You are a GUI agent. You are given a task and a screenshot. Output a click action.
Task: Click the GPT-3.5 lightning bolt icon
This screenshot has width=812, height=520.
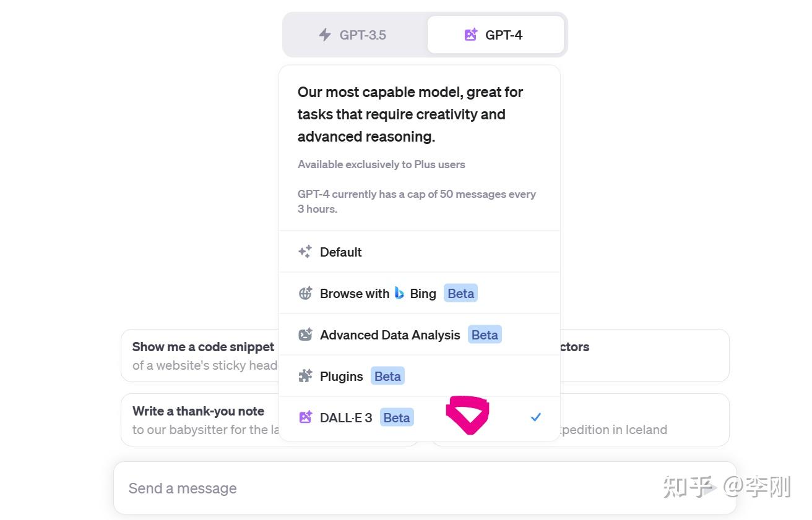325,35
